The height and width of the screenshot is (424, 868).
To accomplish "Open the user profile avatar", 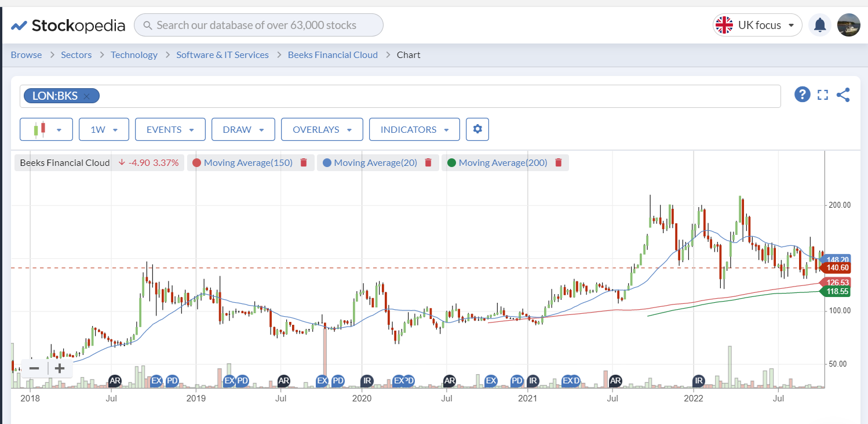I will [849, 25].
